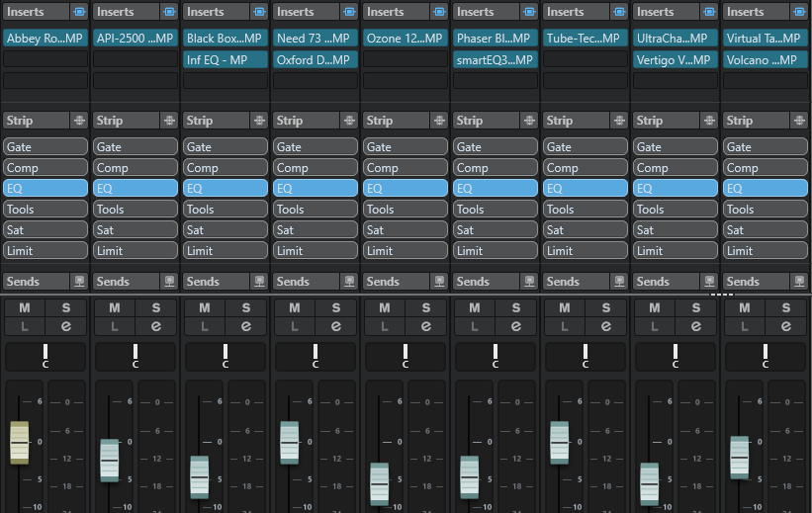
Task: Expand Limit module on Virtual Ta channel strip
Action: (766, 250)
